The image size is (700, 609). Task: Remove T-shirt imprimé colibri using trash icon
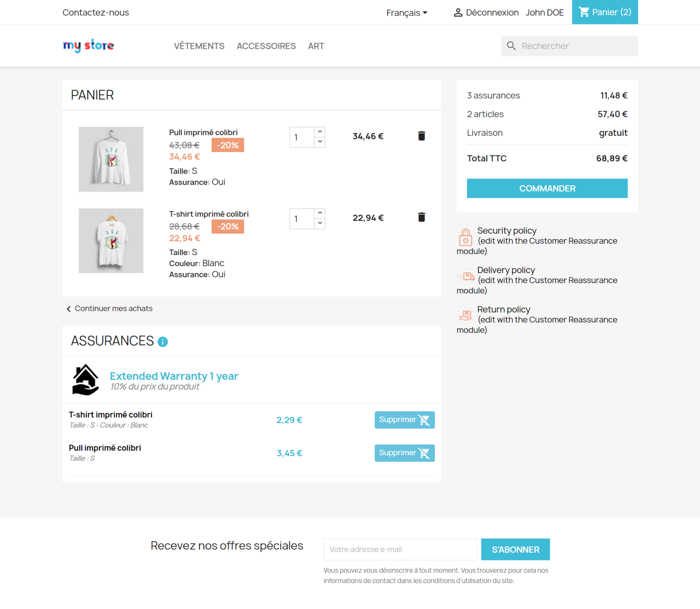[x=421, y=217]
